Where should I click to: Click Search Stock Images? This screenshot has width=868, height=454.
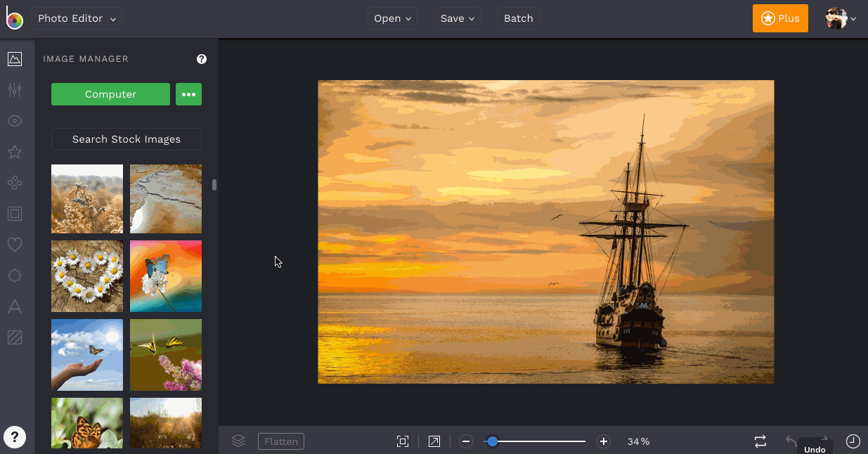[x=127, y=139]
